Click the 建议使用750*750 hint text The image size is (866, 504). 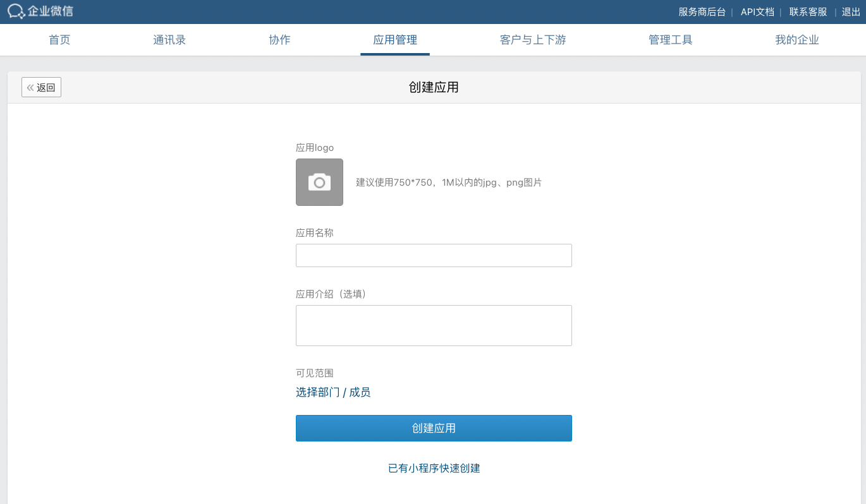(449, 183)
